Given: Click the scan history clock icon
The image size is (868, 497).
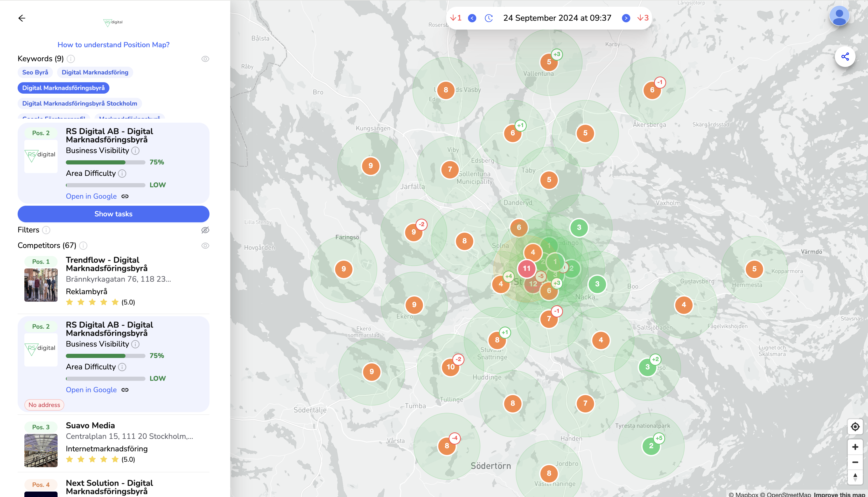Looking at the screenshot, I should point(488,18).
